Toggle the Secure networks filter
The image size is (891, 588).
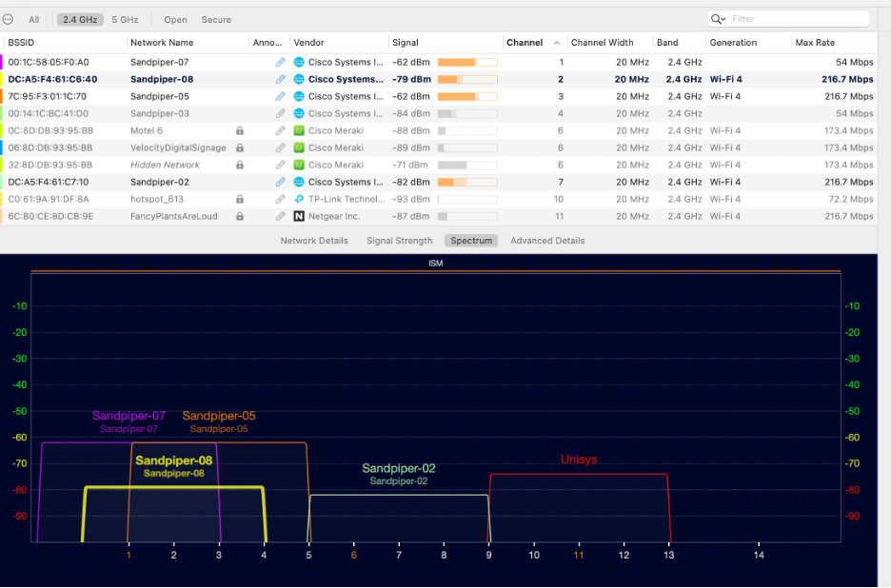tap(216, 19)
